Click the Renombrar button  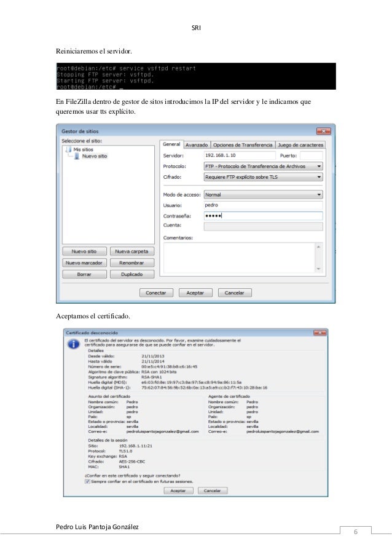click(x=131, y=262)
